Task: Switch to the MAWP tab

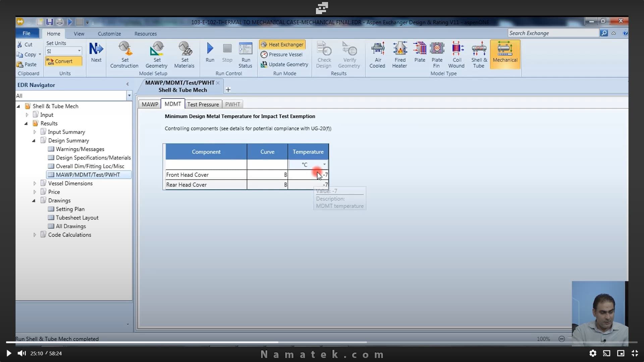Action: 150,104
